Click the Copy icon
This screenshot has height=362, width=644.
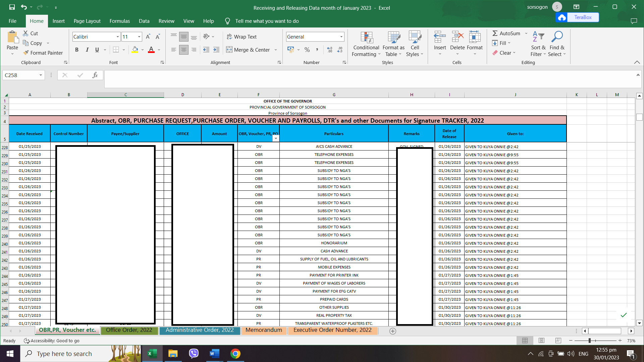click(x=25, y=43)
